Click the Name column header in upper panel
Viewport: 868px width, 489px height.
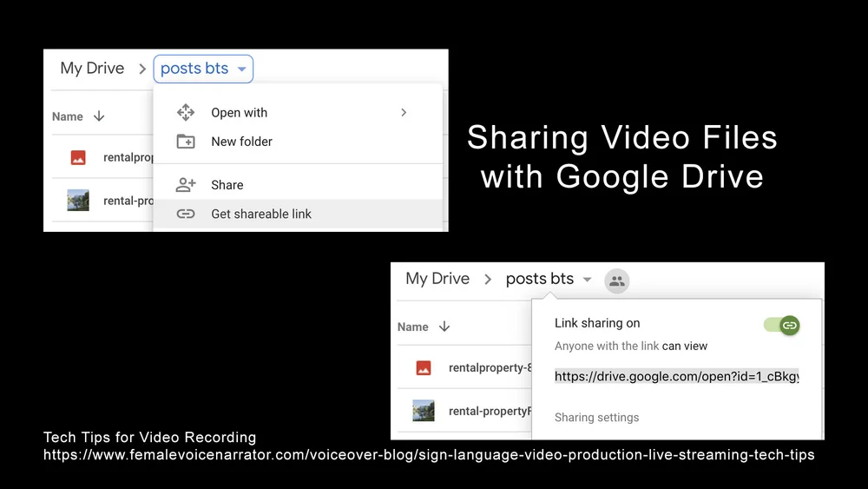click(68, 117)
